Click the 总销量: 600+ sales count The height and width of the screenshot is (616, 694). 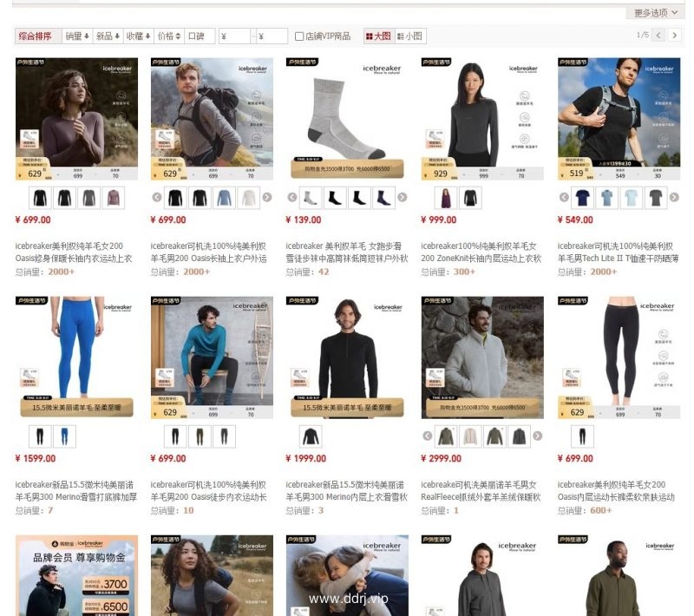585,510
